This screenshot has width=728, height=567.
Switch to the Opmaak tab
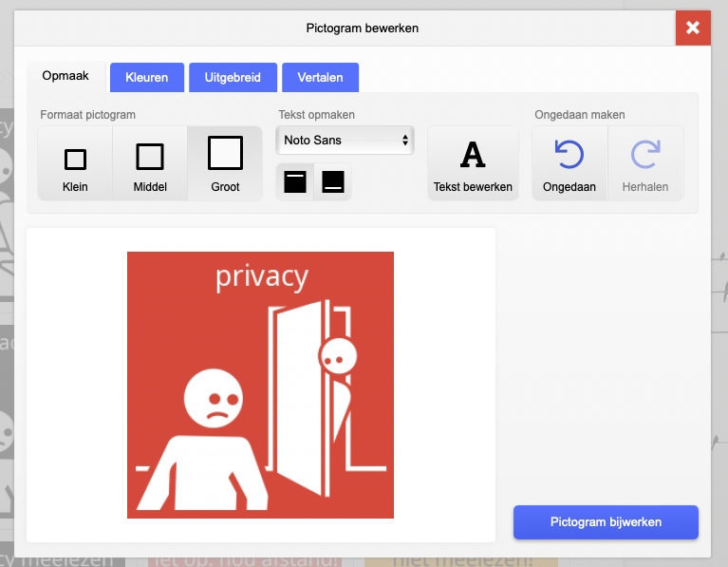click(x=65, y=76)
